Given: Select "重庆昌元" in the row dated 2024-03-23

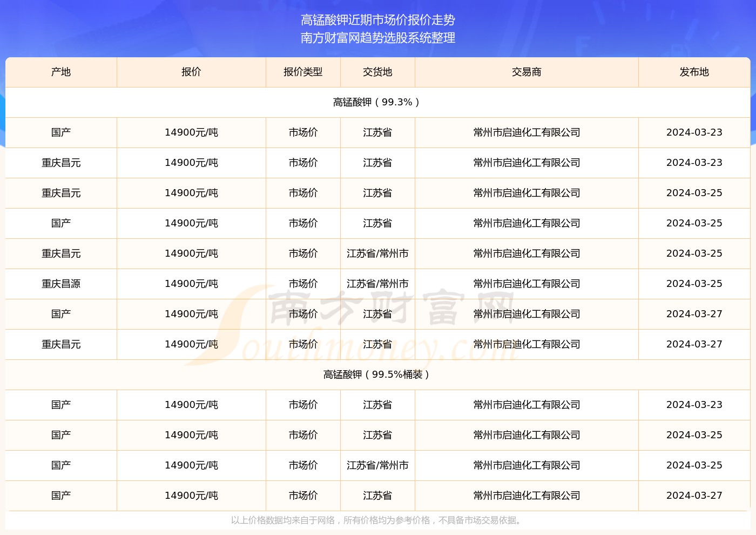Looking at the screenshot, I should [61, 163].
